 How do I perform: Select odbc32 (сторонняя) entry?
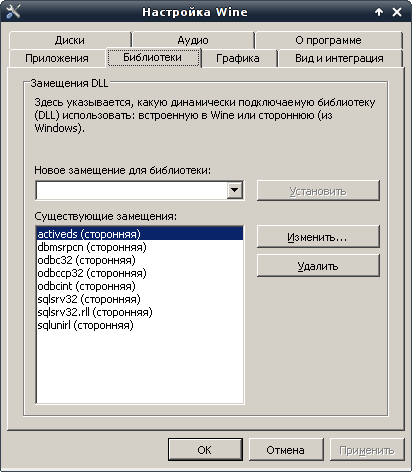(x=140, y=260)
